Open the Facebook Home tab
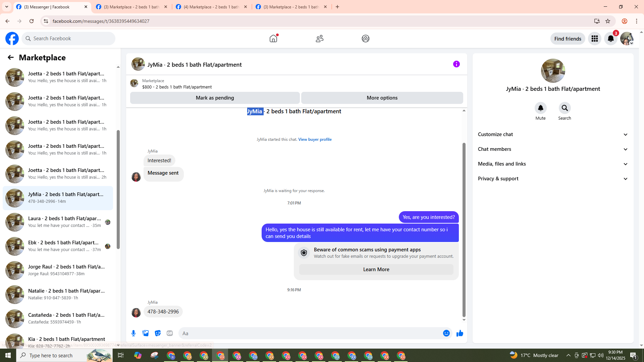This screenshot has width=644, height=362. point(273,39)
